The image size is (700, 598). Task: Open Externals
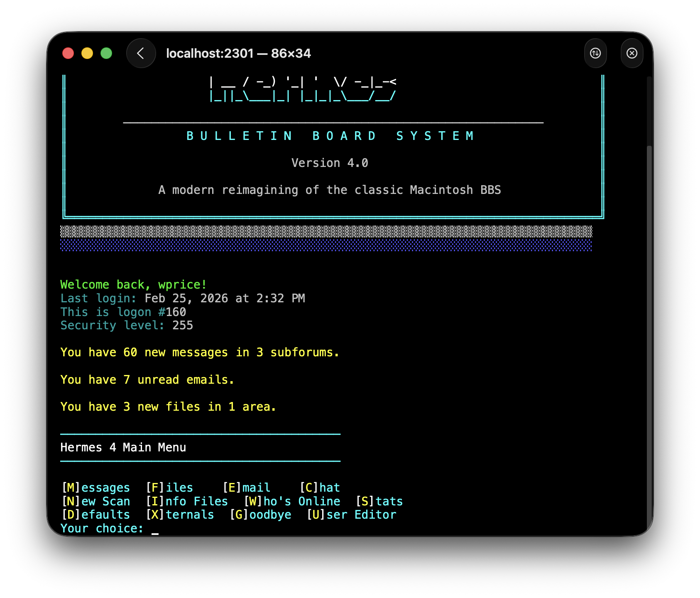click(x=180, y=514)
